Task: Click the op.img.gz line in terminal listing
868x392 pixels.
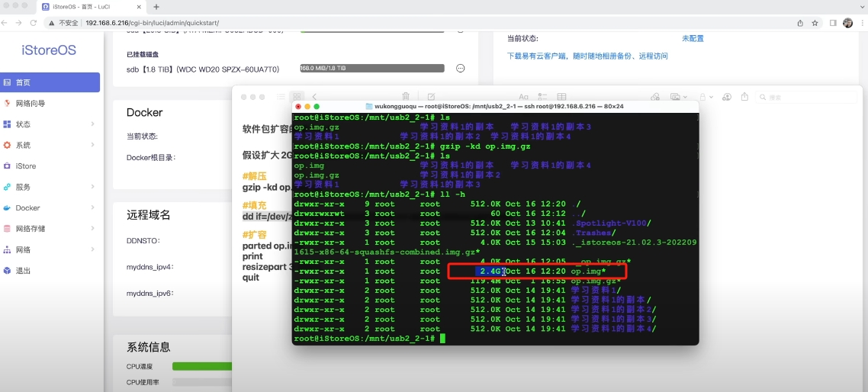Action: coord(457,281)
